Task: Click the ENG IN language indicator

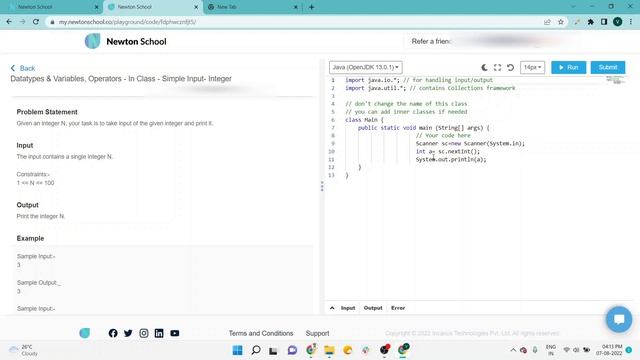Action: pos(551,350)
